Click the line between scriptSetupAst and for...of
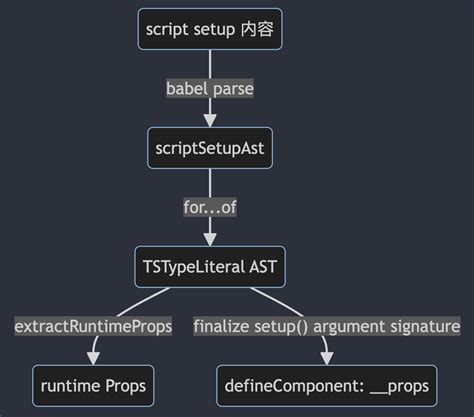Image resolution: width=474 pixels, height=417 pixels. pos(210,183)
